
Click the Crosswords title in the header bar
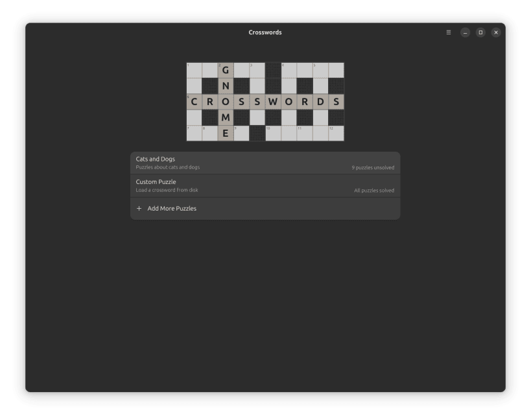[265, 32]
